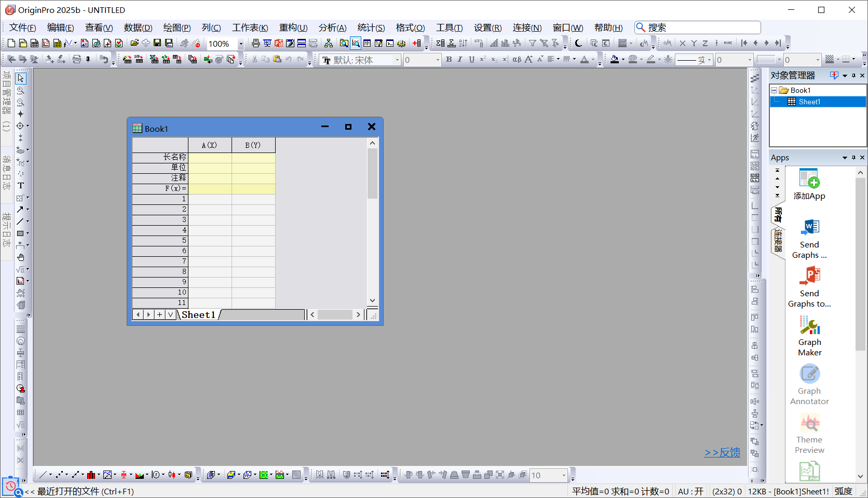Click the A(X) column header
The width and height of the screenshot is (868, 498).
pos(210,145)
